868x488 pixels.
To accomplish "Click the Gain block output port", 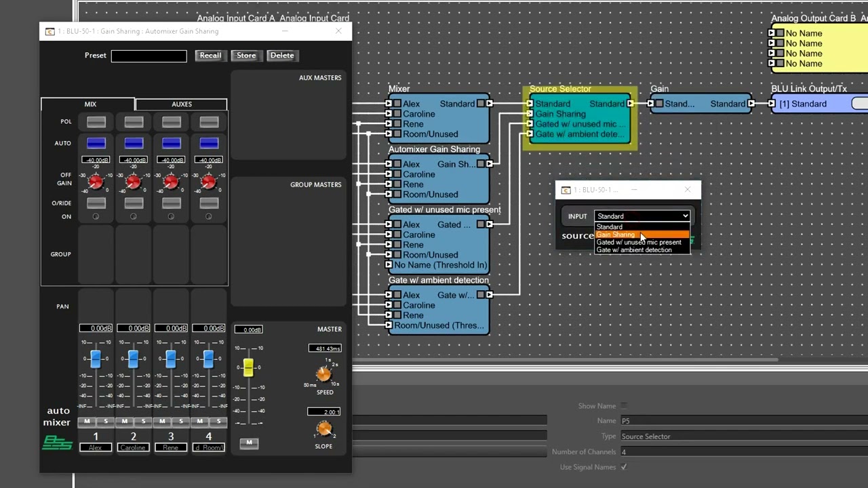I will [x=751, y=104].
